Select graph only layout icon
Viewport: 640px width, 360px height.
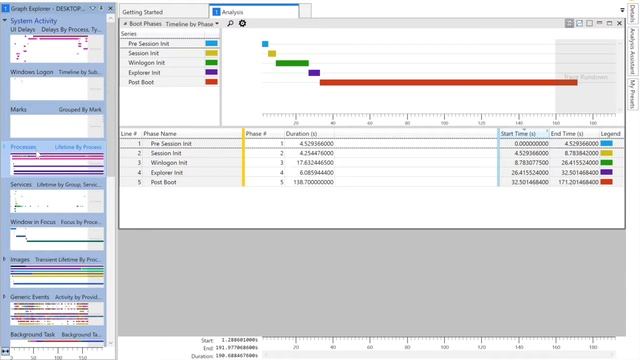point(580,23)
